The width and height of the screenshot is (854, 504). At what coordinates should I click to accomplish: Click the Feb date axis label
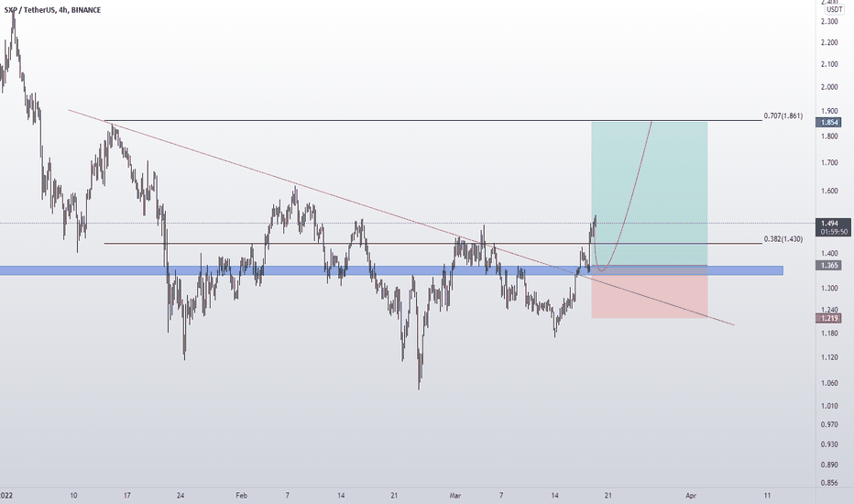click(241, 496)
